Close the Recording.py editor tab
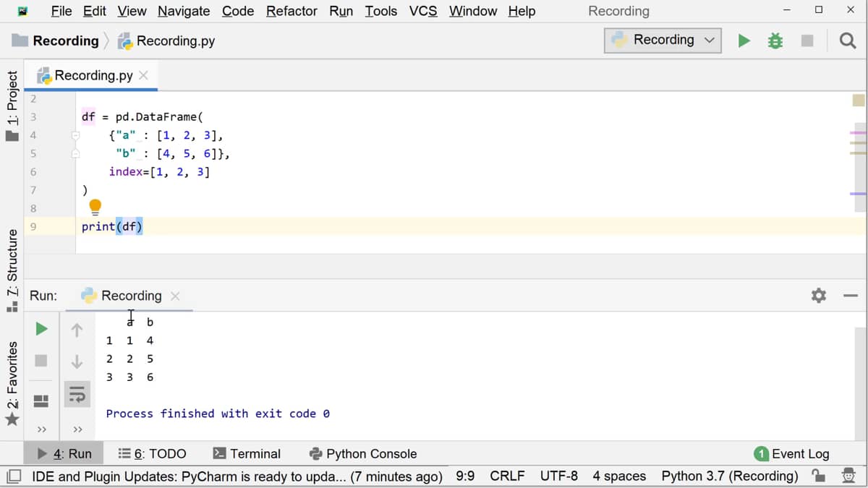 143,75
